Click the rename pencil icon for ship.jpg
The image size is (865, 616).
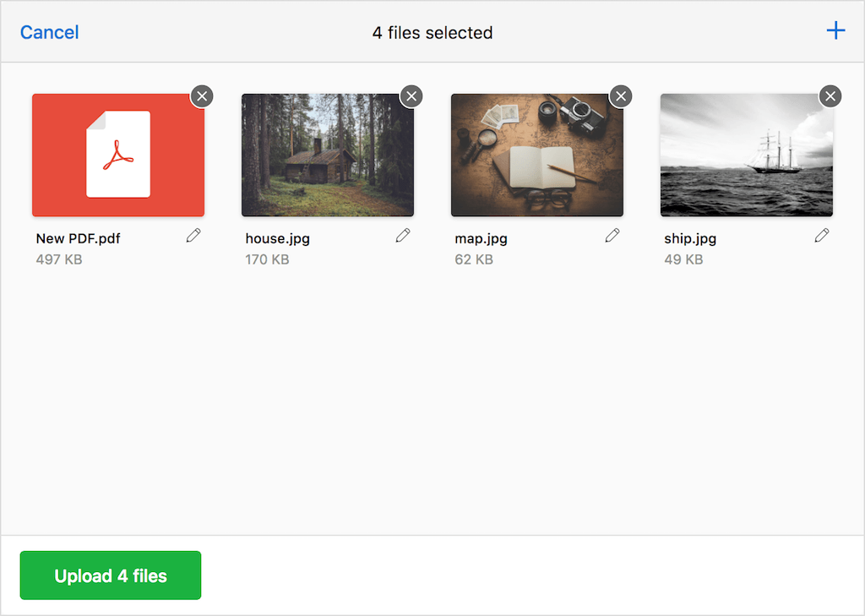[x=822, y=235]
